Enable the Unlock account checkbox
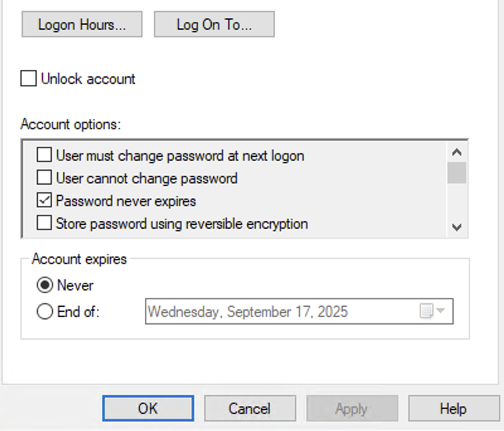Viewport: 504px width, 431px height. [28, 78]
